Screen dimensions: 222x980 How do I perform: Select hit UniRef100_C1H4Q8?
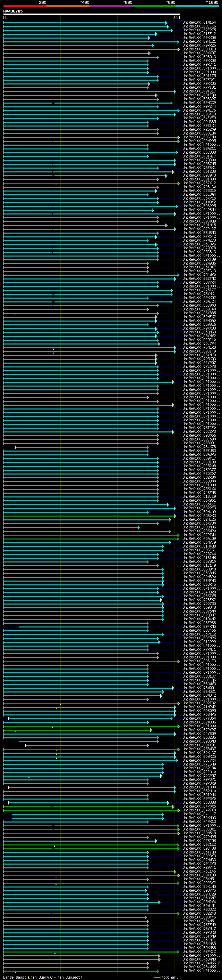point(199,546)
